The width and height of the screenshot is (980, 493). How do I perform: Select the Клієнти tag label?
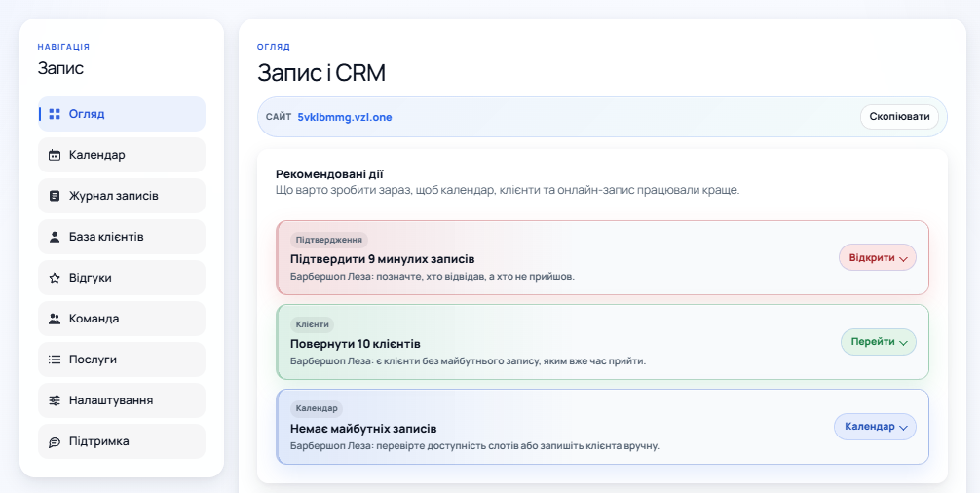point(313,324)
